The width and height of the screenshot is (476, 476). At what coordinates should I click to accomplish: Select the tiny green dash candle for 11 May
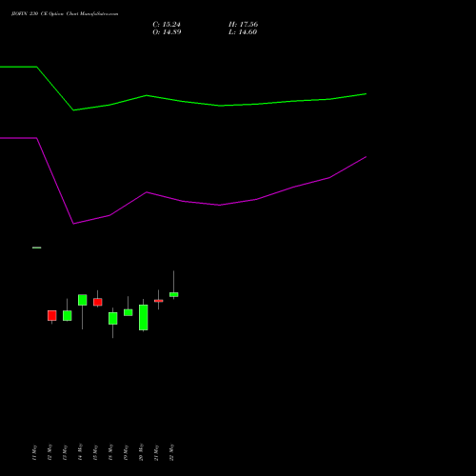click(x=37, y=248)
